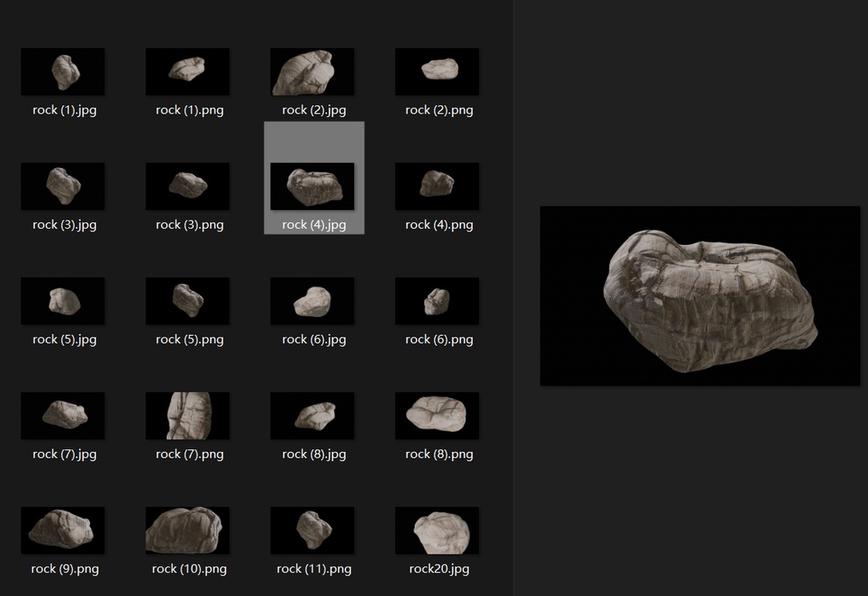The height and width of the screenshot is (596, 868).
Task: Choose the rock (8).png thumbnail
Action: (437, 415)
